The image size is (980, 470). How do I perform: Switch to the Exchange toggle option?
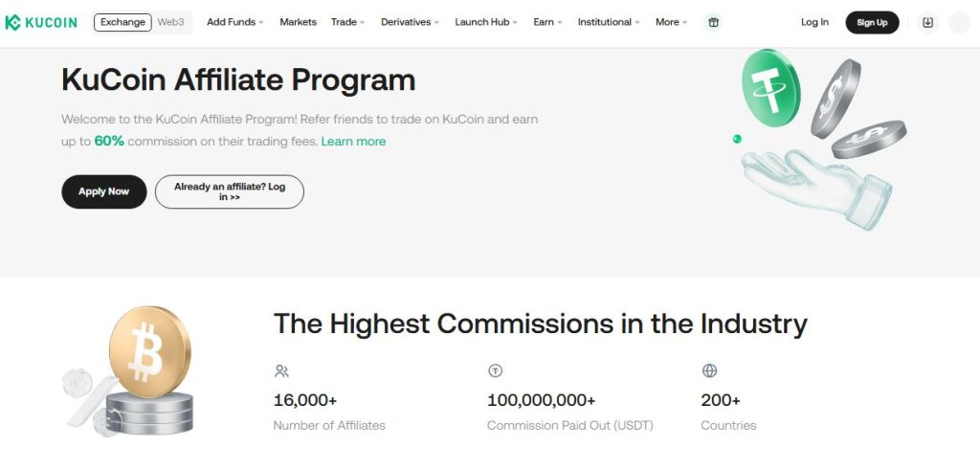[122, 22]
